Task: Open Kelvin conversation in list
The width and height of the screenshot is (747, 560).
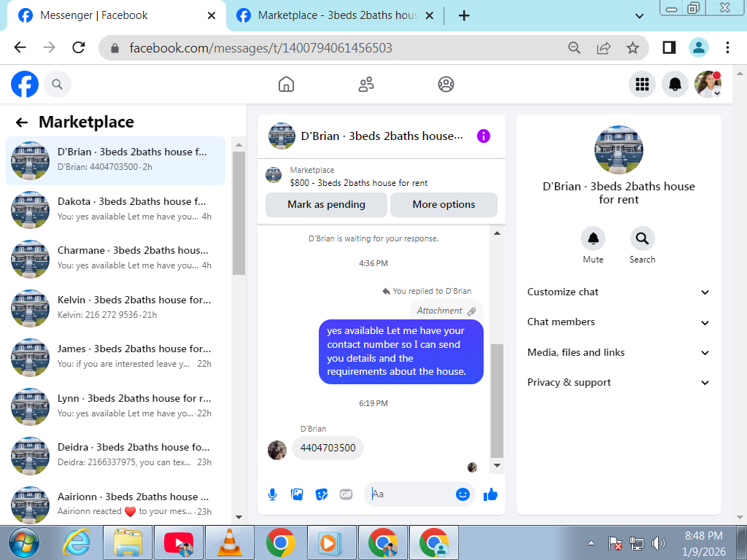Action: [x=115, y=308]
